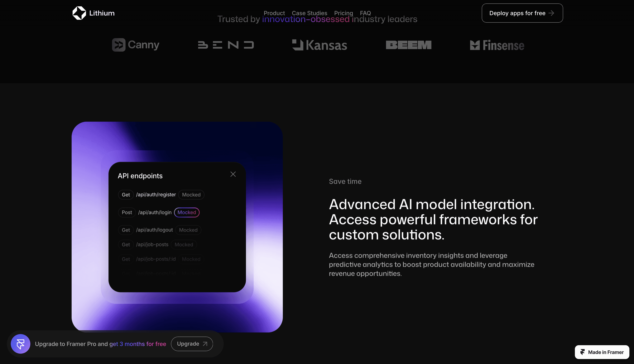
Task: Toggle the Mocked tag for /api/auth/logout
Action: [x=188, y=230]
